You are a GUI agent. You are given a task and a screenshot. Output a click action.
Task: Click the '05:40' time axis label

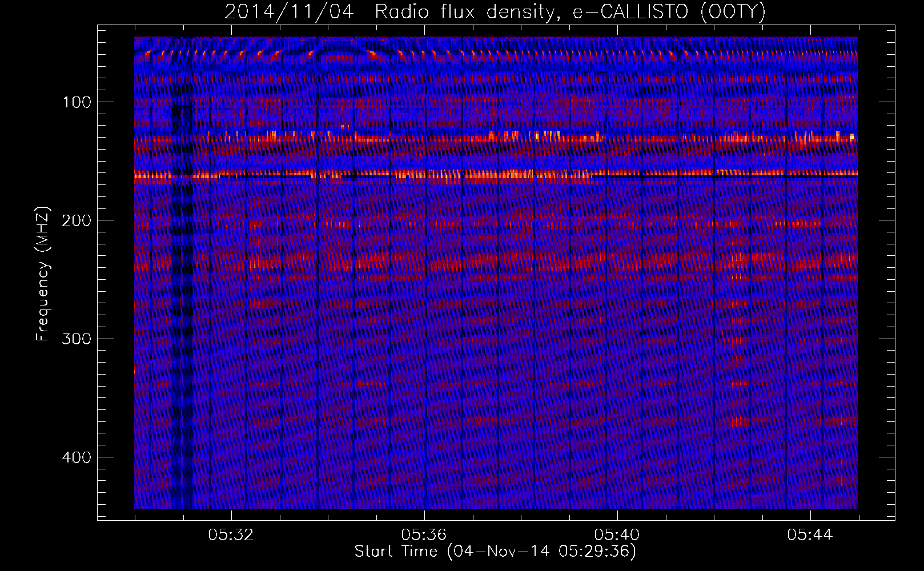coord(617,535)
